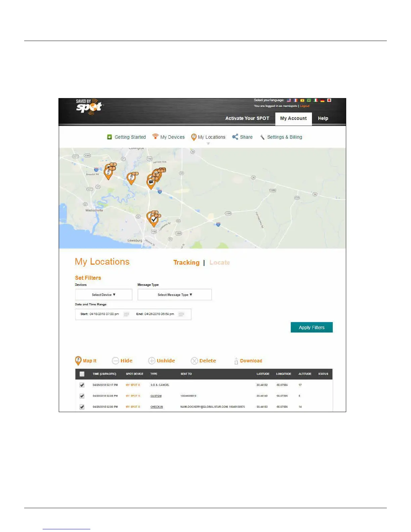Open the End date calendar icon
Viewport: 411px width, 532px height.
coord(181,314)
